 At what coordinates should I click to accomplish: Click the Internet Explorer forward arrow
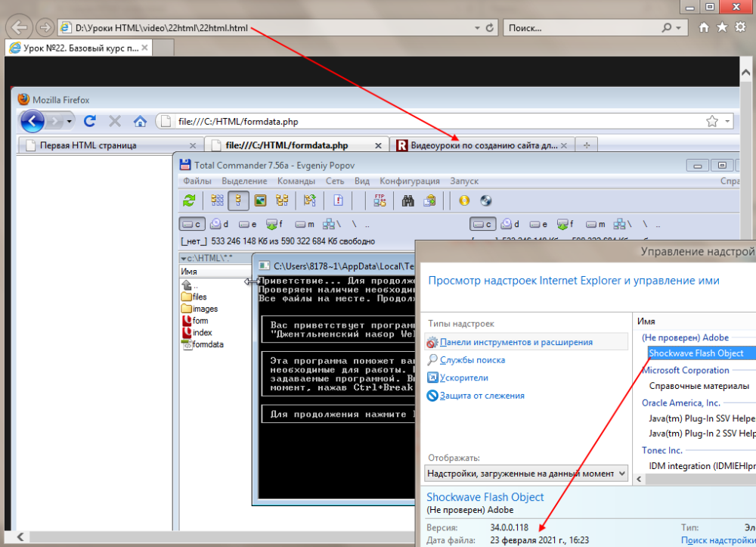coord(45,27)
